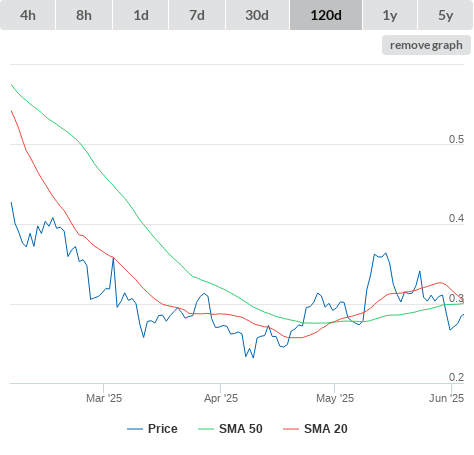
Task: Click the Jun '25 axis label
Action: [446, 398]
